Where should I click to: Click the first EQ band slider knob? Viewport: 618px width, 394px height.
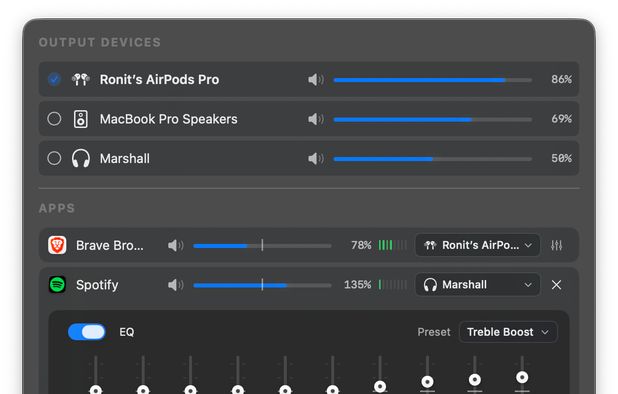click(x=96, y=390)
